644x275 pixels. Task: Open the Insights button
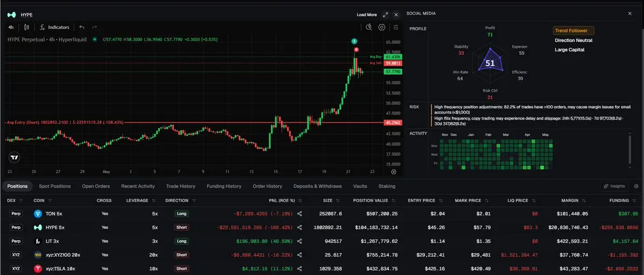click(x=614, y=186)
